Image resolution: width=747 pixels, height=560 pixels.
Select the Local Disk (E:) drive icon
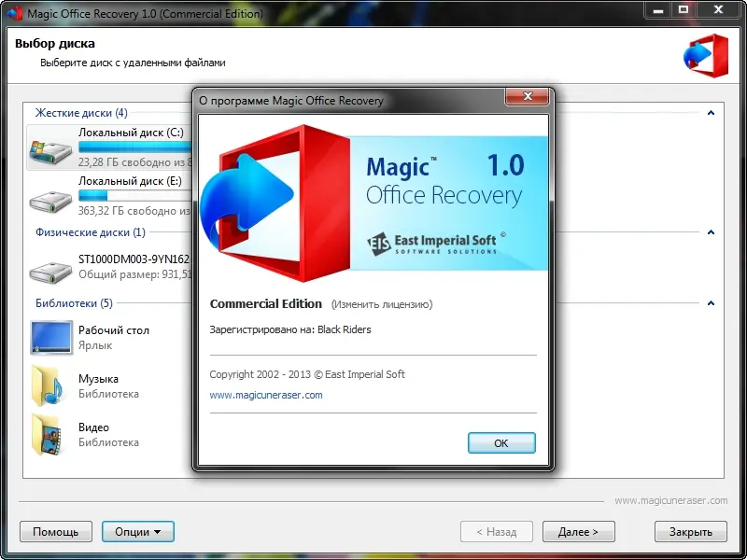point(50,202)
